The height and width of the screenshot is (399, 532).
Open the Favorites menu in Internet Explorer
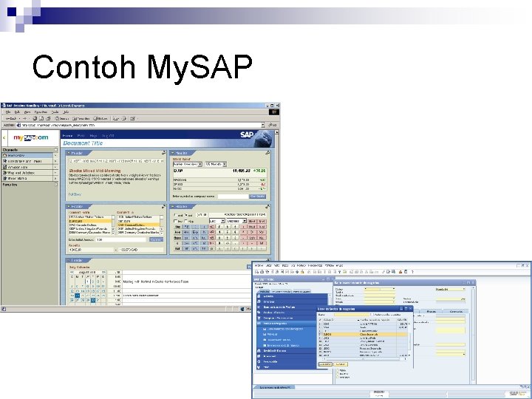coord(41,112)
